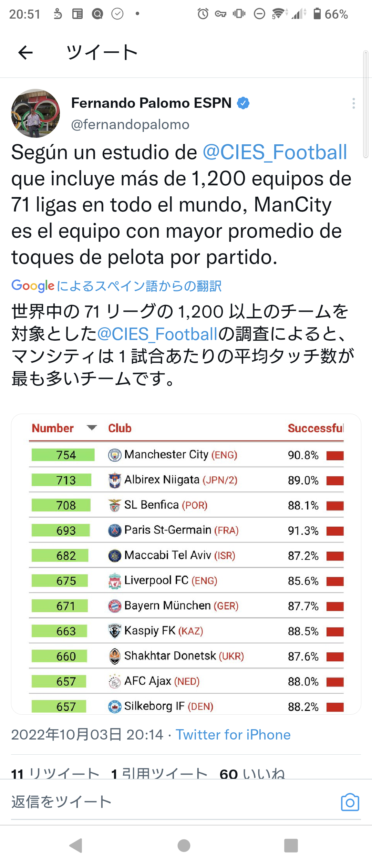Tap the vertical scrollbar on right edge

click(365, 104)
